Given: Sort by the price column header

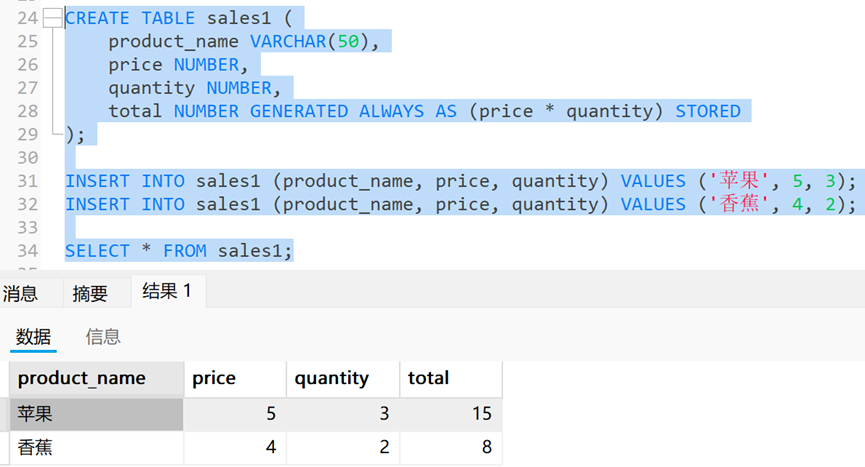Looking at the screenshot, I should (x=214, y=378).
